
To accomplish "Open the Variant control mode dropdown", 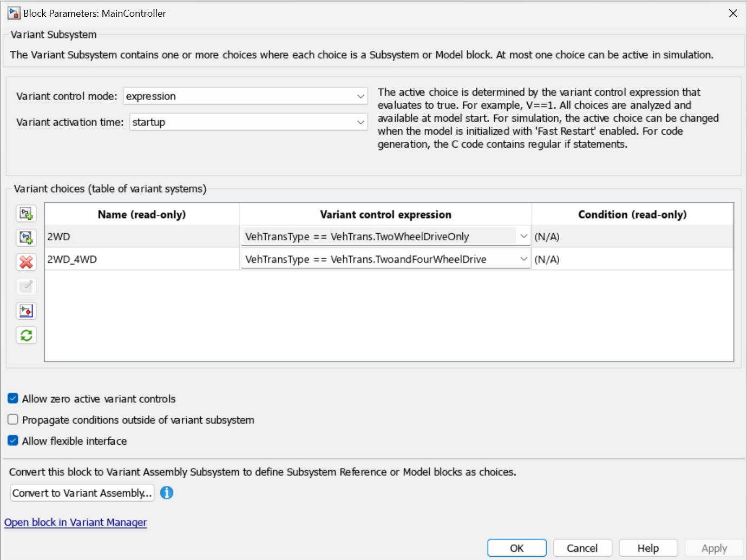I will pyautogui.click(x=360, y=96).
